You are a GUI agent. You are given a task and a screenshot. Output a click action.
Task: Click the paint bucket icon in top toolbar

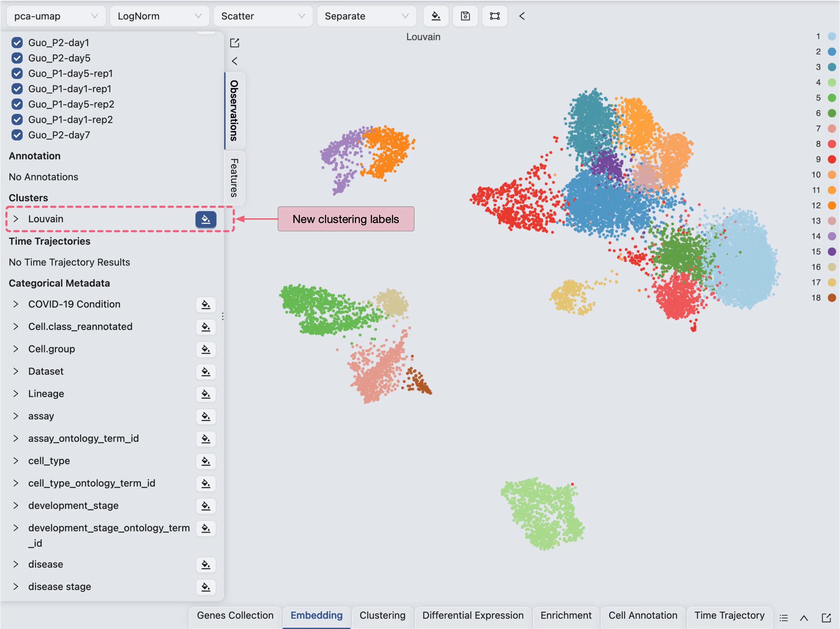436,16
